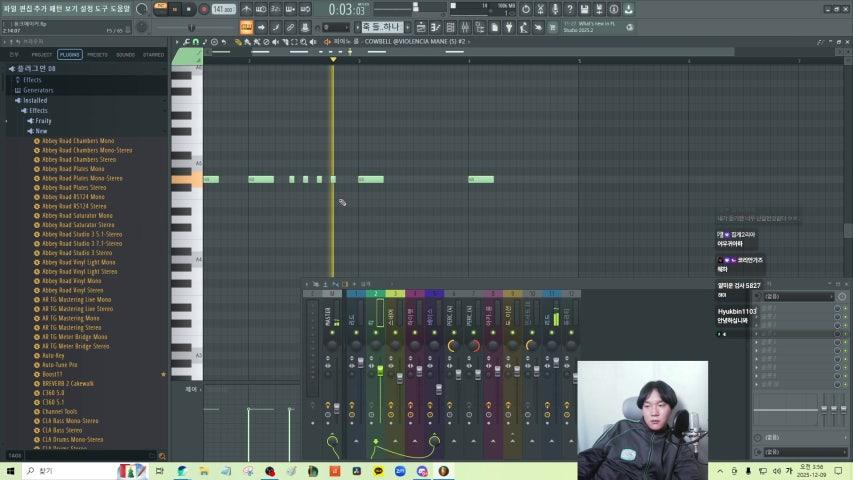Open the help question mark icon
853x480 pixels.
tap(569, 9)
